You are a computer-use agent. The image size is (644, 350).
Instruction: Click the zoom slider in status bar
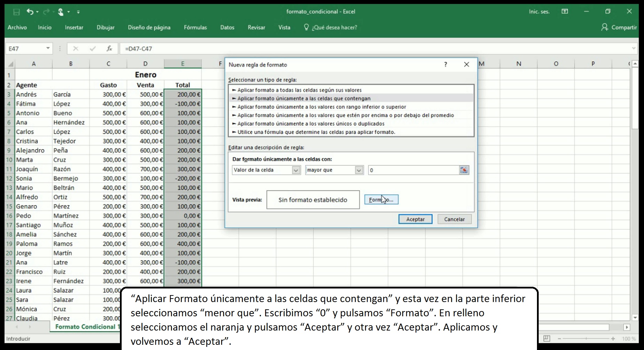pos(586,338)
